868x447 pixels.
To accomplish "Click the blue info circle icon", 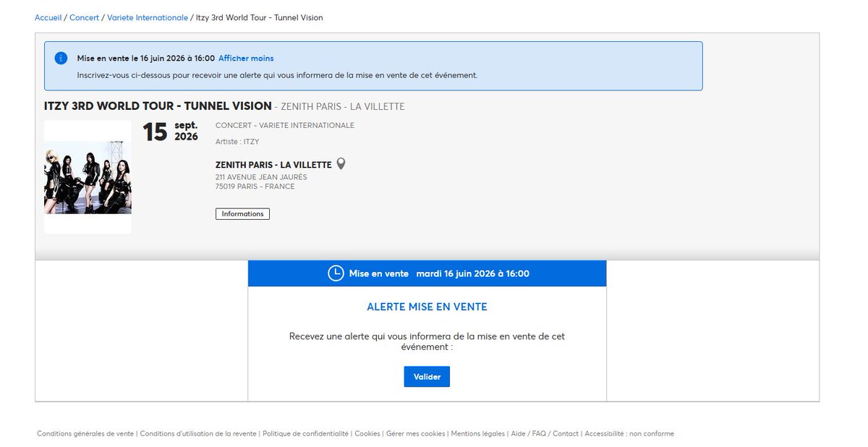I will coord(61,59).
